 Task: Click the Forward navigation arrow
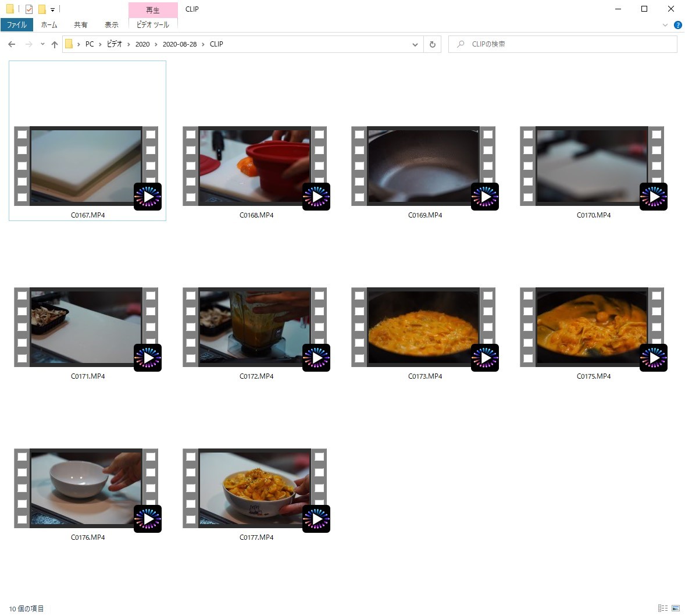[x=29, y=44]
